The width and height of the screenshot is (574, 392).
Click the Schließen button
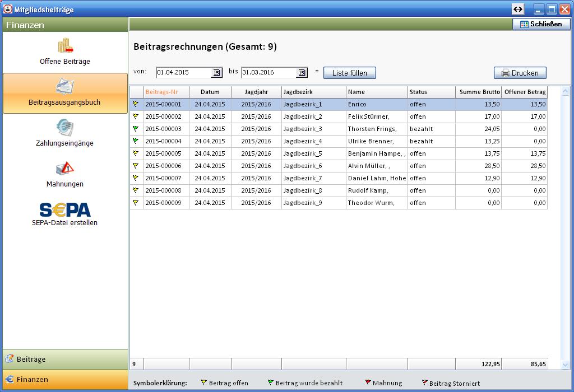click(541, 24)
